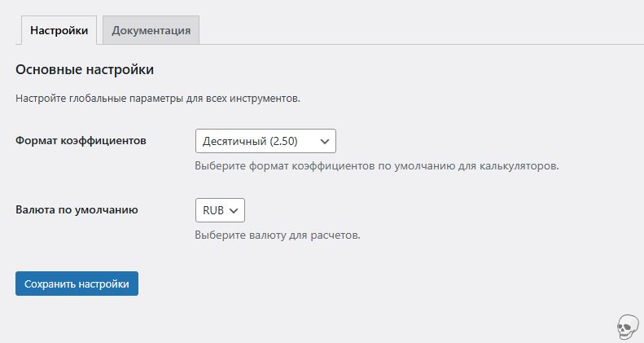Select the Настройки tab
Viewport: 644px width, 343px height.
click(x=59, y=30)
